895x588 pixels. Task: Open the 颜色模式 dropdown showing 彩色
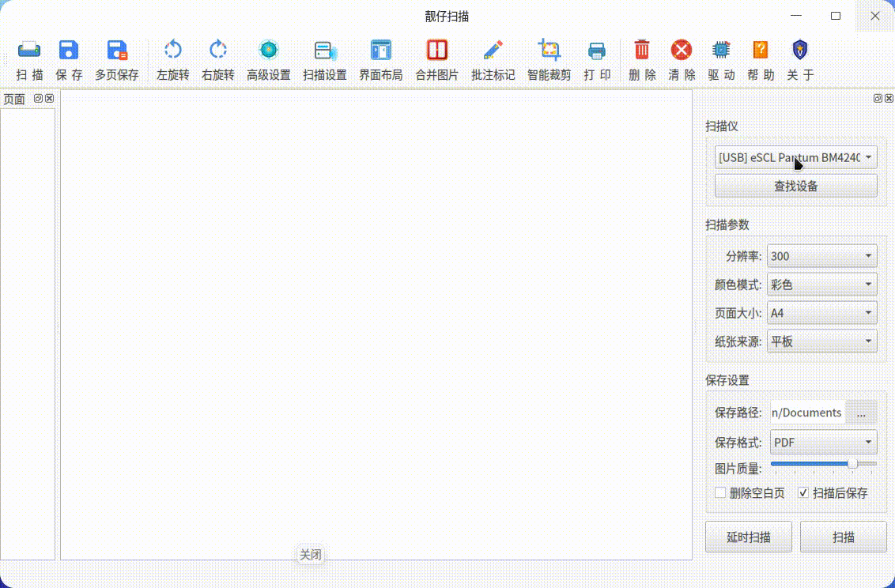pos(822,284)
